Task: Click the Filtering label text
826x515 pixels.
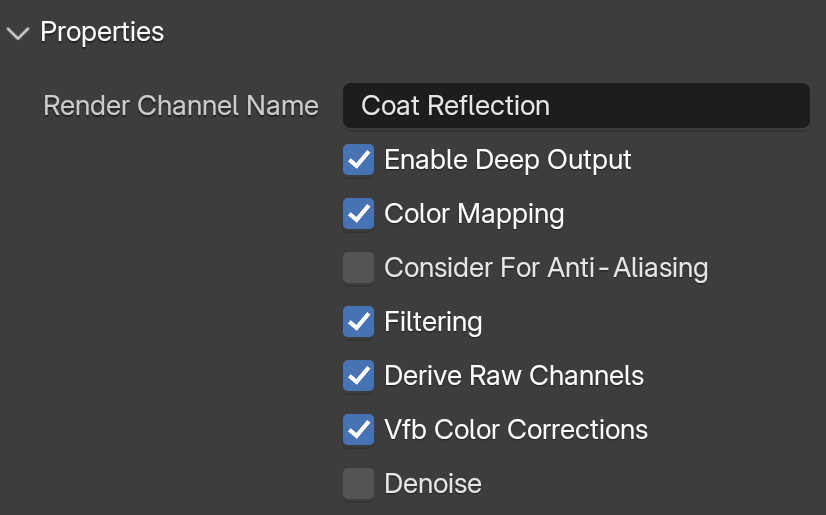Action: click(433, 322)
